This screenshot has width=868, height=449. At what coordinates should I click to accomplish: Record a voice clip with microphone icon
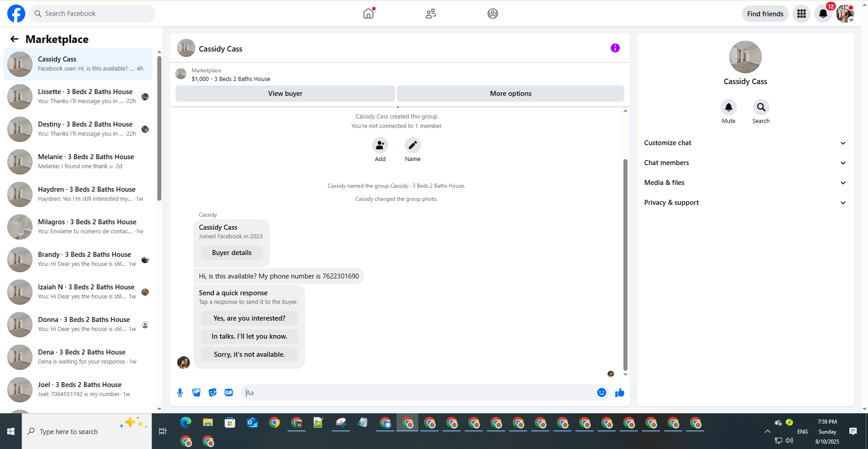(180, 392)
